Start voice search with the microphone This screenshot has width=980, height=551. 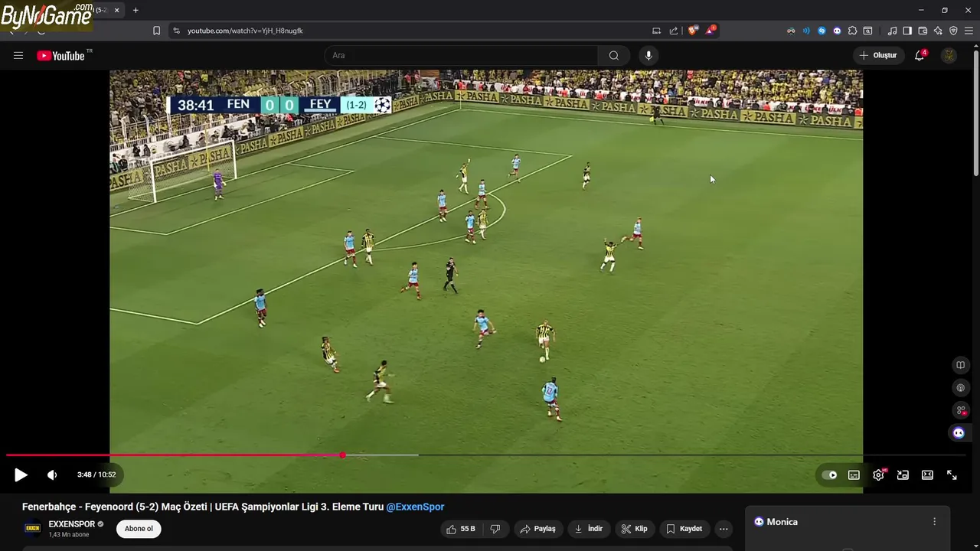[x=648, y=55]
